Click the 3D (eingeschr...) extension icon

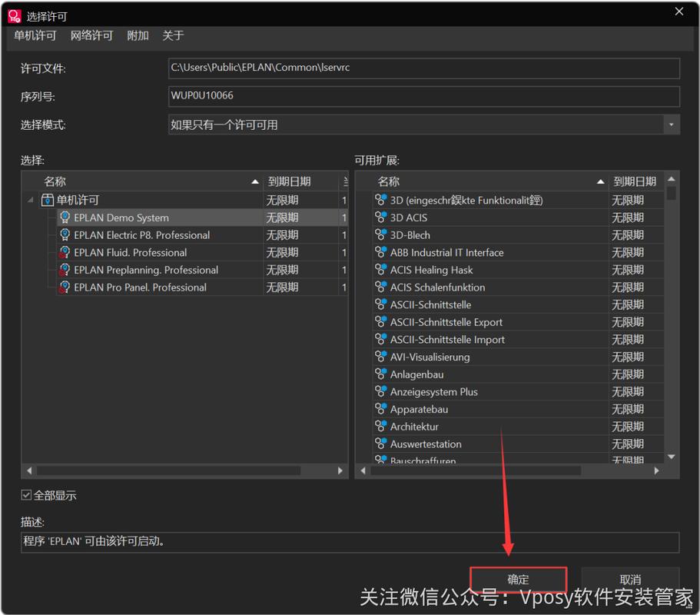pyautogui.click(x=380, y=200)
